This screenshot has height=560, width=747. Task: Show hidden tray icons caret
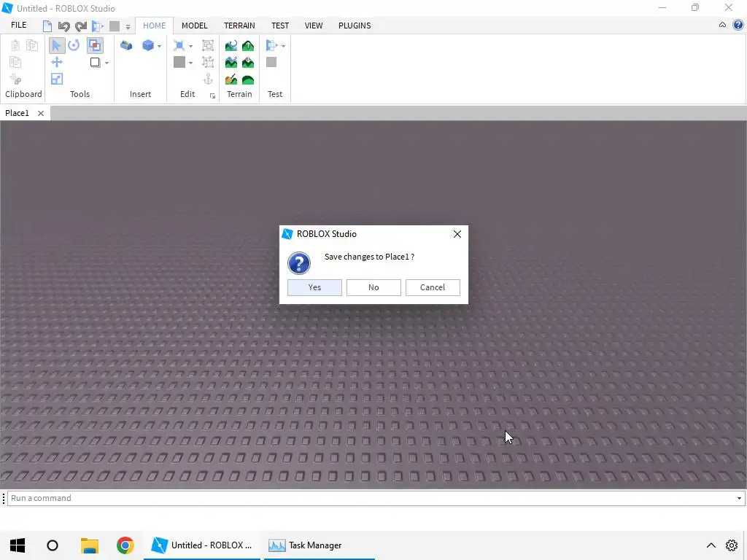click(711, 545)
